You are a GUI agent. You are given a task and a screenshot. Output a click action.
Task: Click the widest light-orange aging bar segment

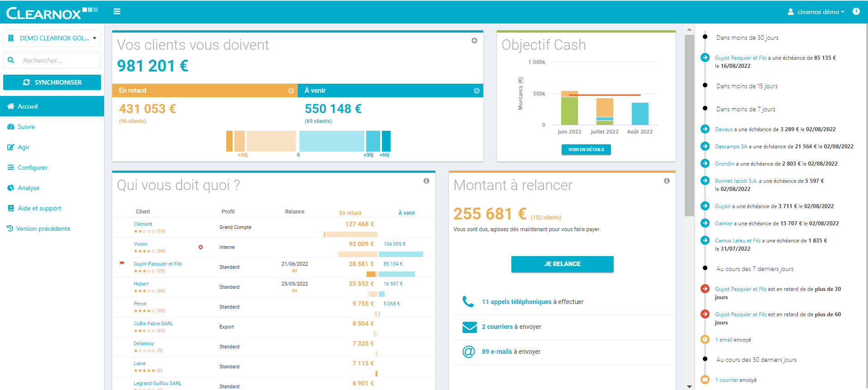click(x=271, y=141)
